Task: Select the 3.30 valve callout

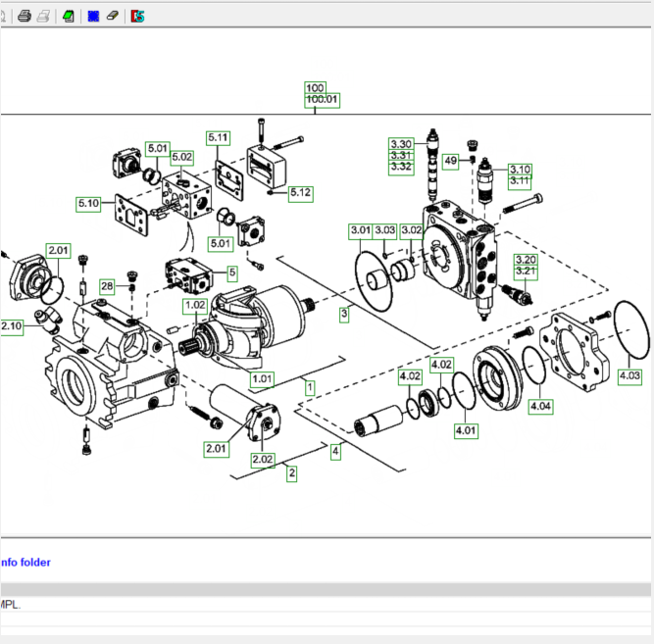Action: coord(401,144)
